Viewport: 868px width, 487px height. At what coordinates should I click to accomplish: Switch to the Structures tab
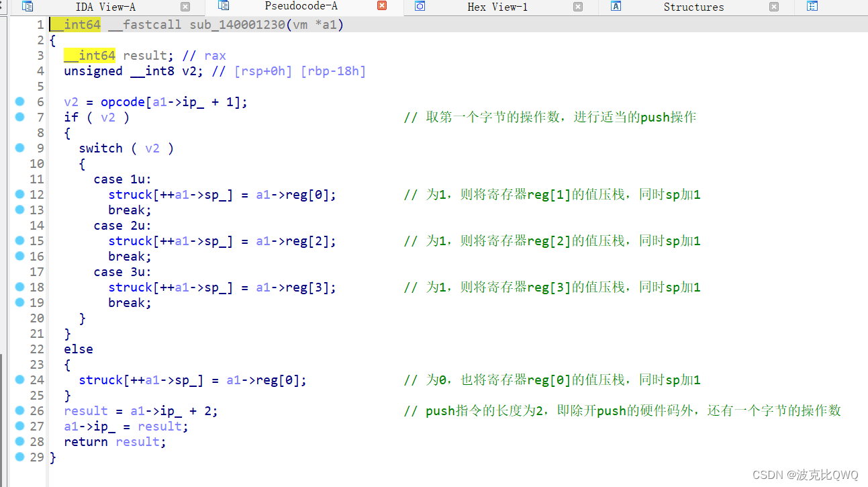click(x=693, y=7)
